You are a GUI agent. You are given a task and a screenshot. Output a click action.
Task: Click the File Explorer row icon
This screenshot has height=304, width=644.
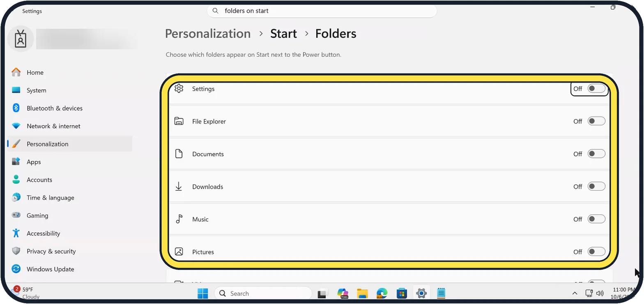179,121
